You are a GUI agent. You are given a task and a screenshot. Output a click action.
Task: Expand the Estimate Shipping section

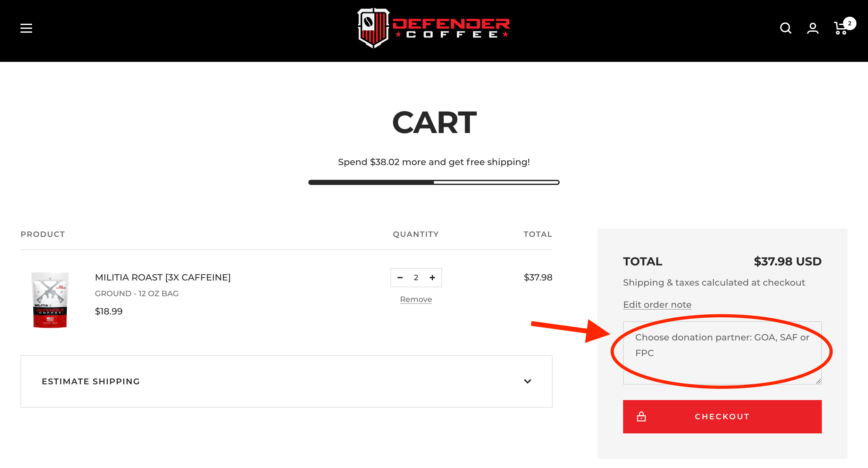tap(91, 381)
